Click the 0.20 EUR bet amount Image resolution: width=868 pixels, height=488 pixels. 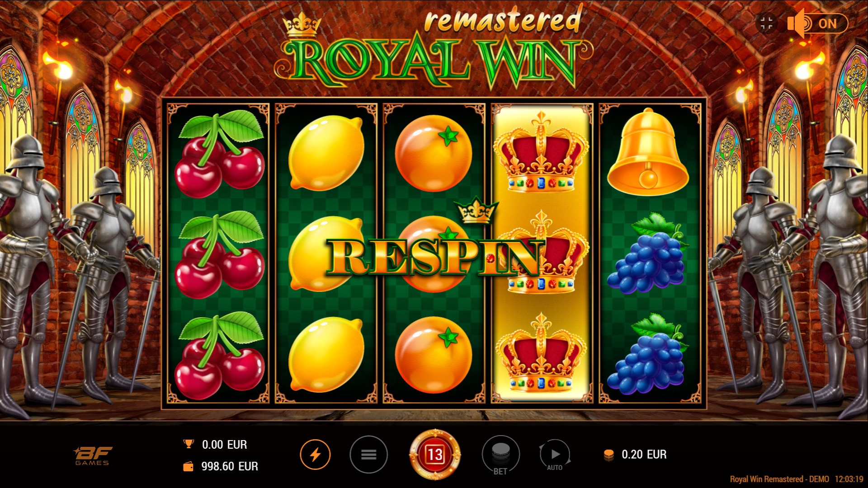(644, 455)
